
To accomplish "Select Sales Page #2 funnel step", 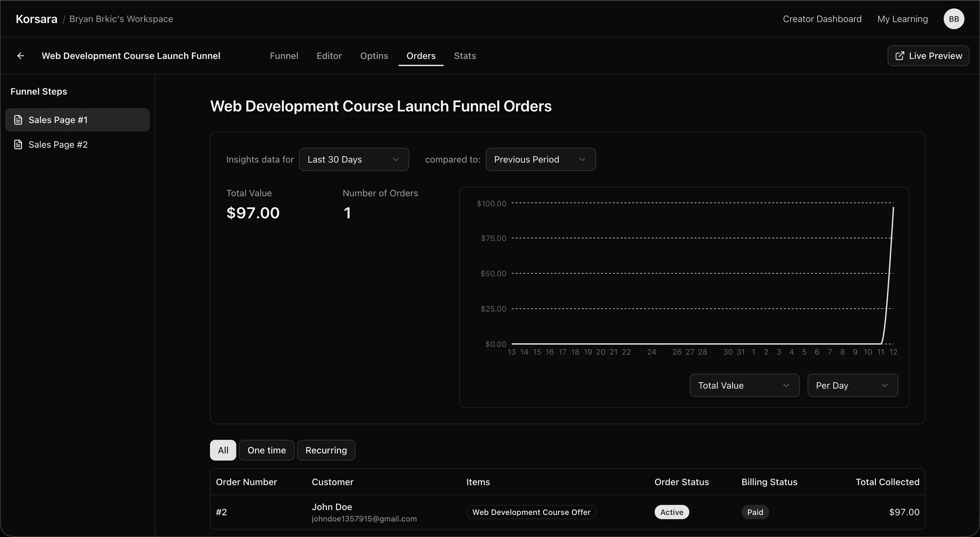I will 77,144.
